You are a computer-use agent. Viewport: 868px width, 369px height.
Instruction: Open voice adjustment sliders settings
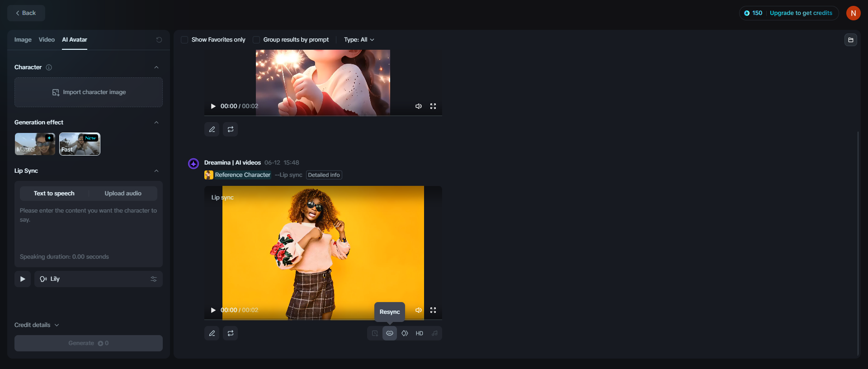[154, 279]
